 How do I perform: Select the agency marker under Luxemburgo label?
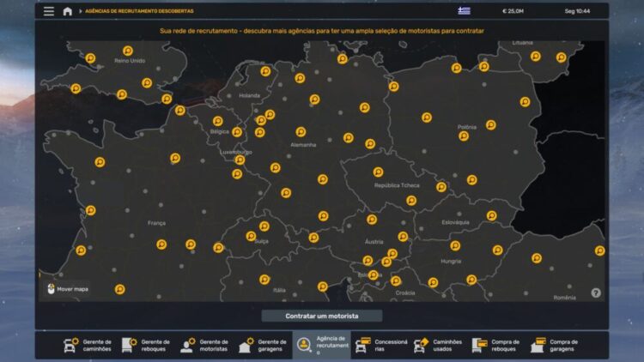click(x=240, y=160)
